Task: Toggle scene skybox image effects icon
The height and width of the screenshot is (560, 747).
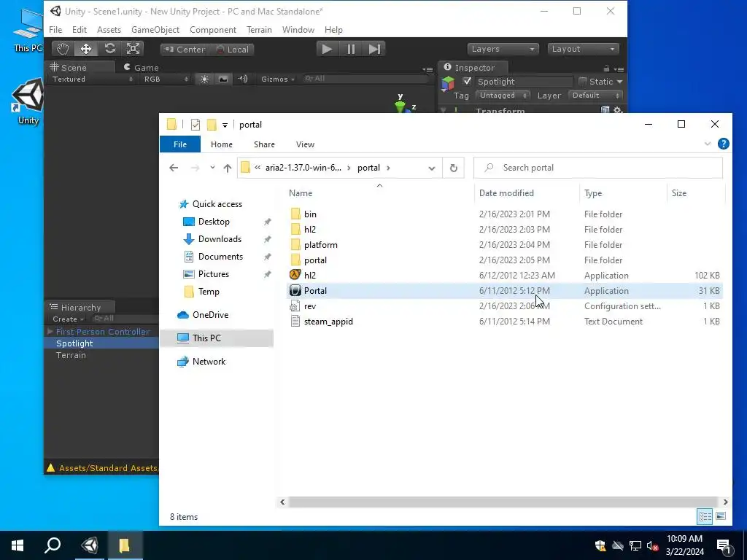Action: click(223, 79)
